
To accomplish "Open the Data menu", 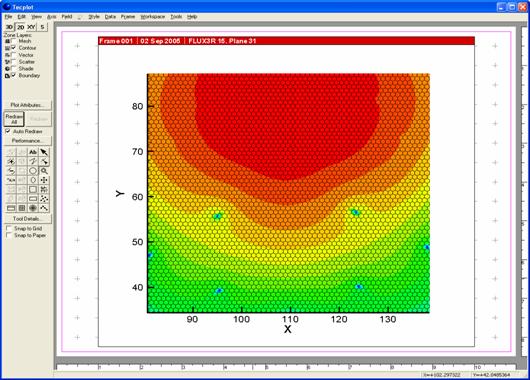I will pos(110,17).
